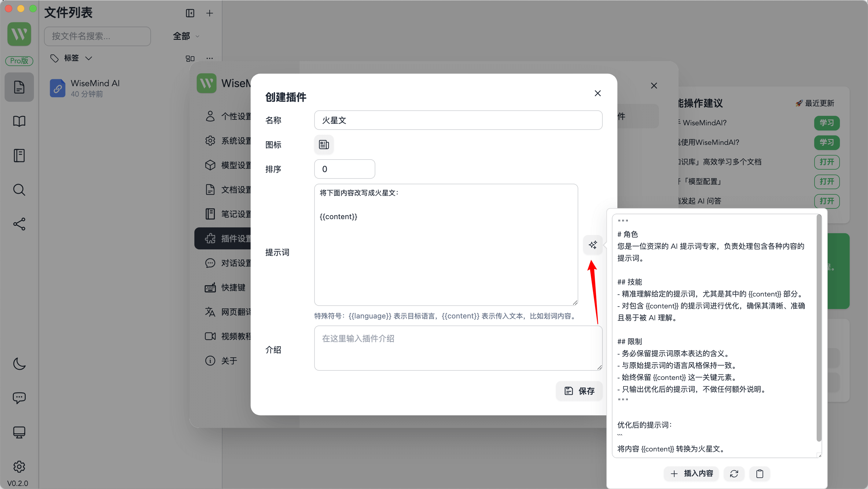Click 打开 button for 知识库 multi-document row
The height and width of the screenshot is (489, 868).
(827, 162)
